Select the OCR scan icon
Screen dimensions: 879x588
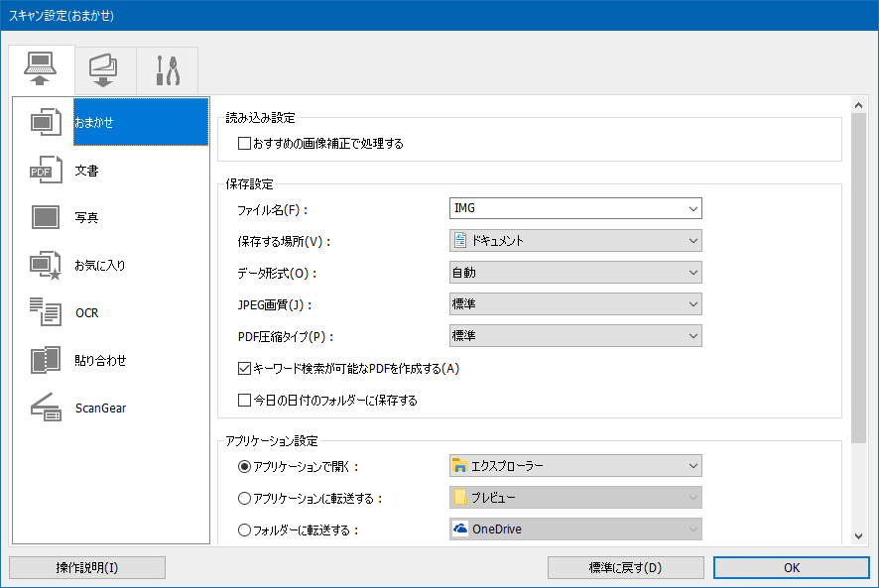46,311
